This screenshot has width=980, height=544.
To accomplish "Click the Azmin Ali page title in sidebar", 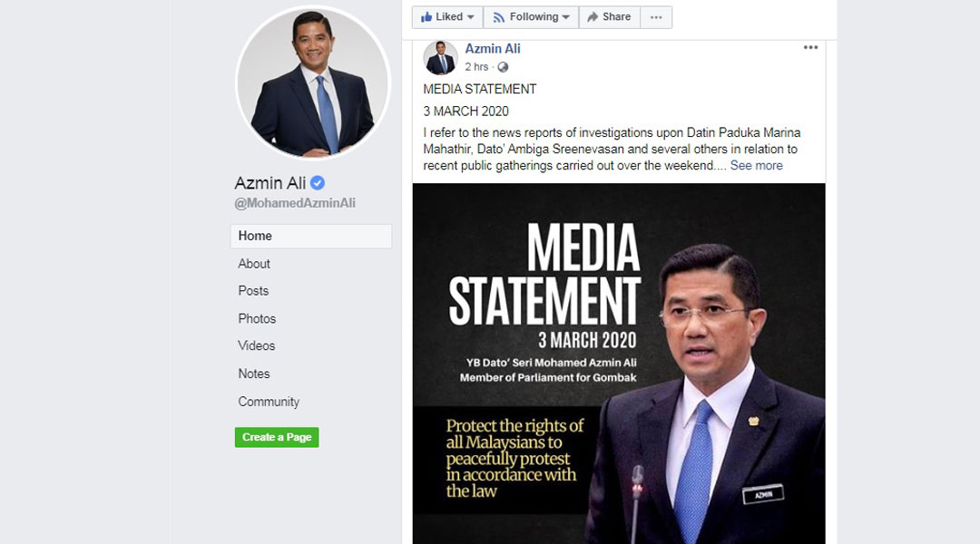I will tap(270, 183).
